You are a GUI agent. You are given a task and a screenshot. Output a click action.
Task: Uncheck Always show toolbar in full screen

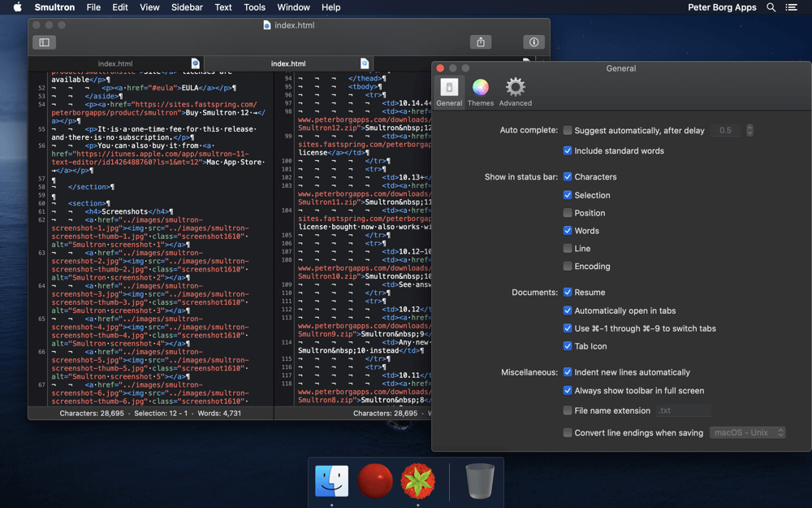568,391
